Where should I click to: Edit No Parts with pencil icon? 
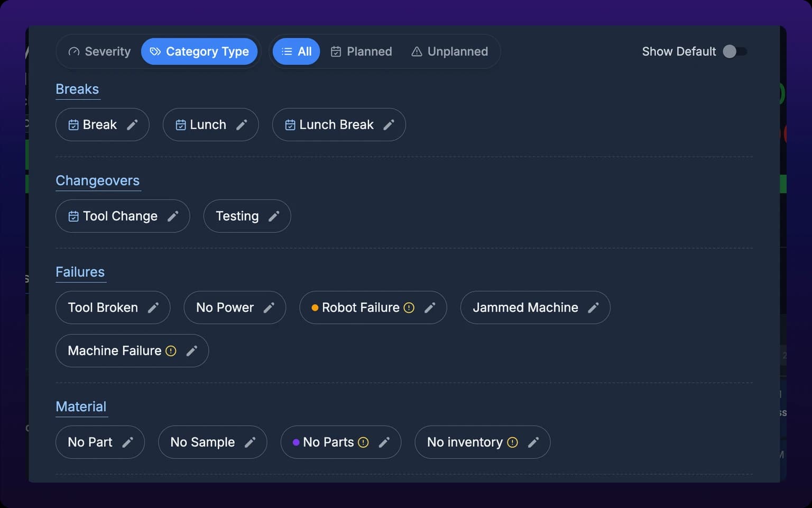[x=384, y=442]
